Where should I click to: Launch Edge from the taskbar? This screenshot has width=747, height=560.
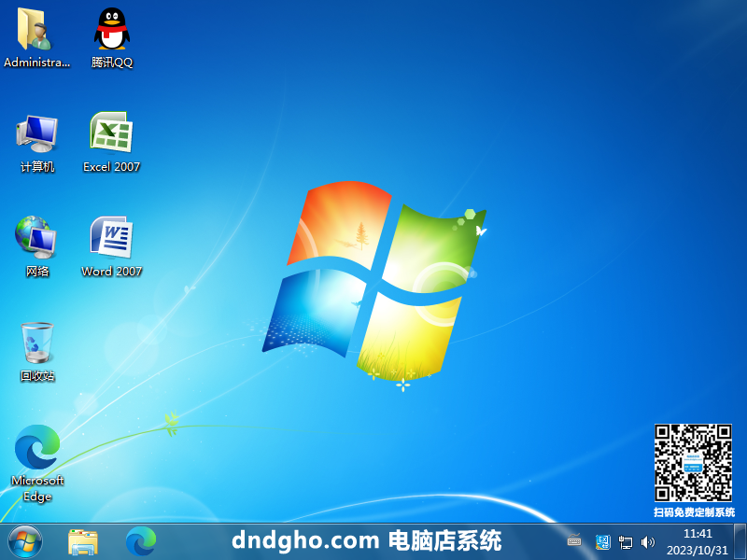[x=141, y=542]
